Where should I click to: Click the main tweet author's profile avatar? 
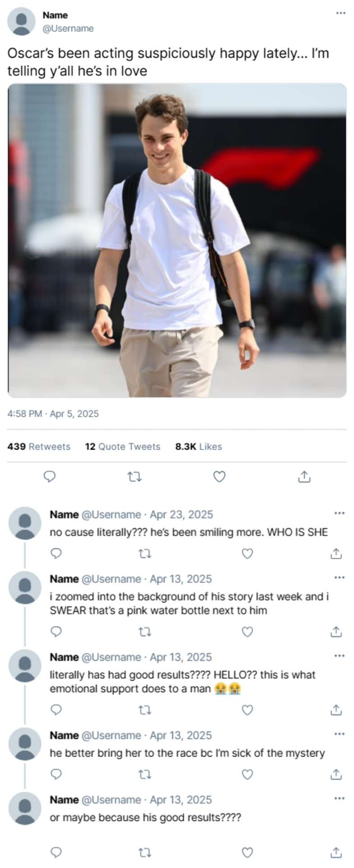pos(21,21)
